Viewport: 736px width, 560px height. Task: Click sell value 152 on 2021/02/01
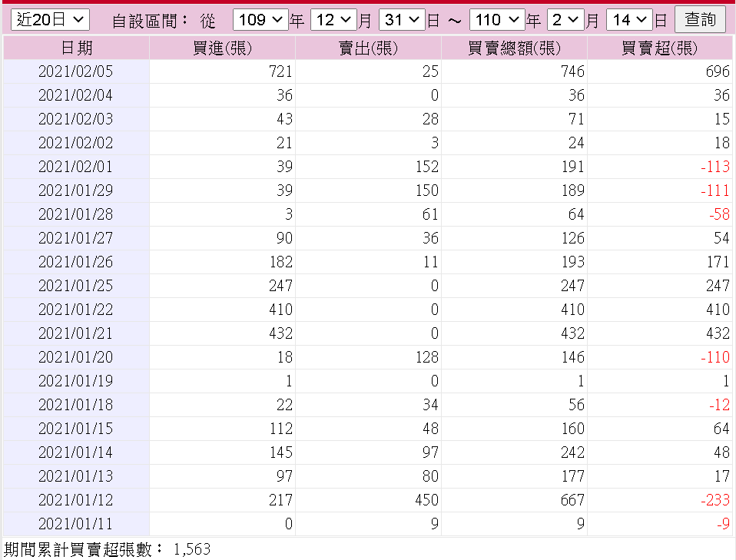(426, 167)
